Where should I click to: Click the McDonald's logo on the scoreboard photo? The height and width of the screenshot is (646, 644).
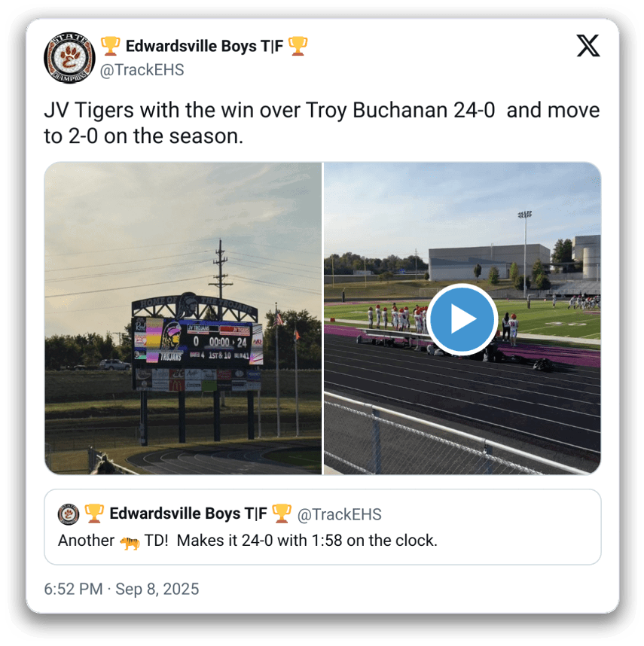[x=177, y=385]
